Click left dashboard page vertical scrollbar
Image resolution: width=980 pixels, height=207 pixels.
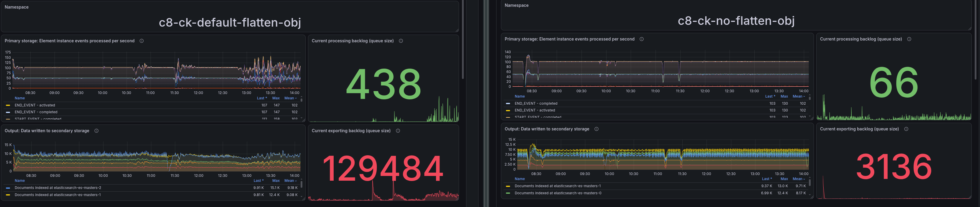(463, 40)
